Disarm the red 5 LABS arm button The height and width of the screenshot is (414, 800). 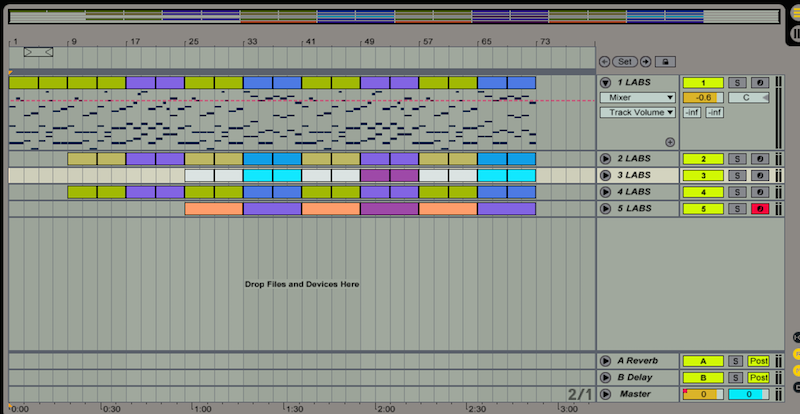pyautogui.click(x=760, y=209)
